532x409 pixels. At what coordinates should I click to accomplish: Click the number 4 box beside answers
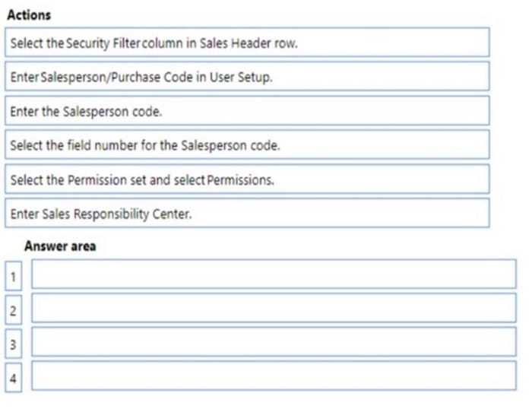click(13, 377)
